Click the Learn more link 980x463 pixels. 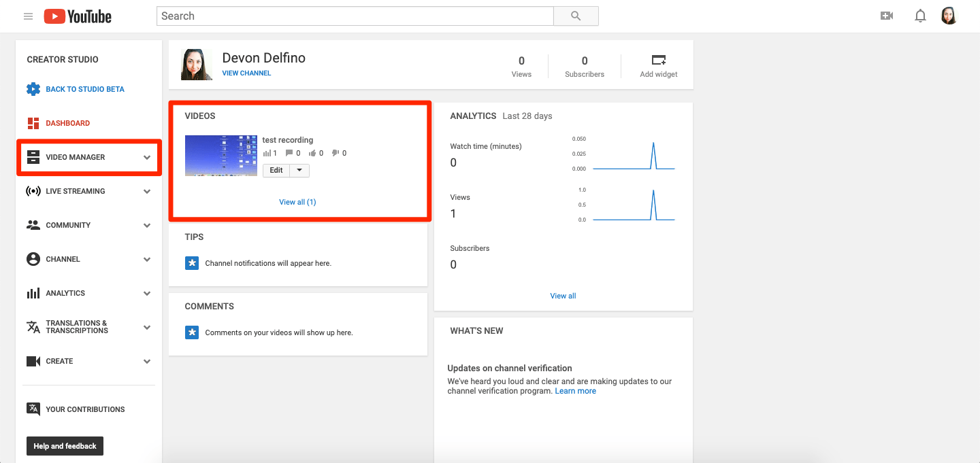click(x=575, y=391)
